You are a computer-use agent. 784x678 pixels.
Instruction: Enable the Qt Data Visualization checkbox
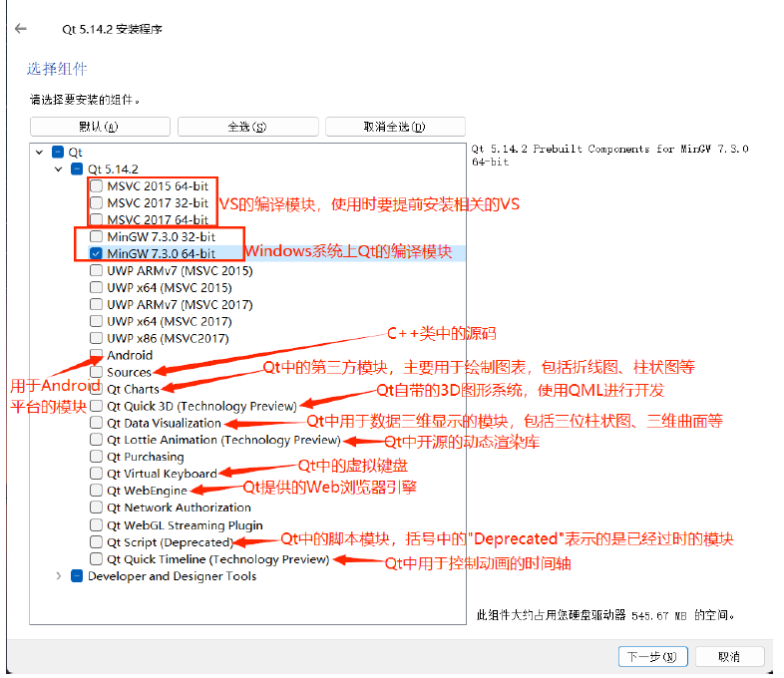click(96, 423)
